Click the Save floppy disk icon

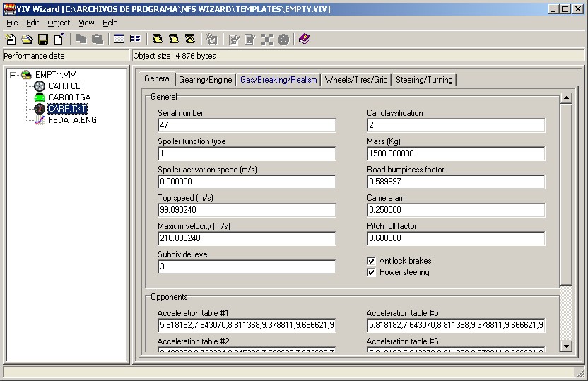pyautogui.click(x=43, y=40)
